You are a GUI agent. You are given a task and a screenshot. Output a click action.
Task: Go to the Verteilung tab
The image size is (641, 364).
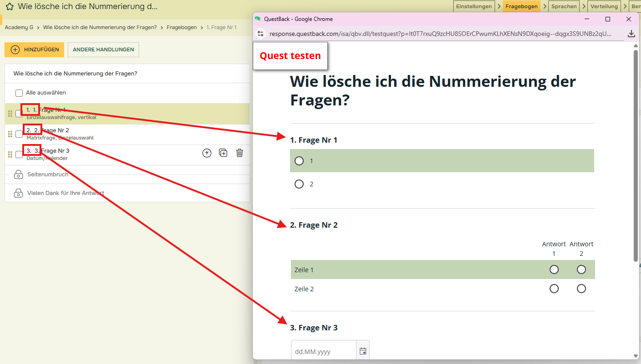pyautogui.click(x=604, y=6)
